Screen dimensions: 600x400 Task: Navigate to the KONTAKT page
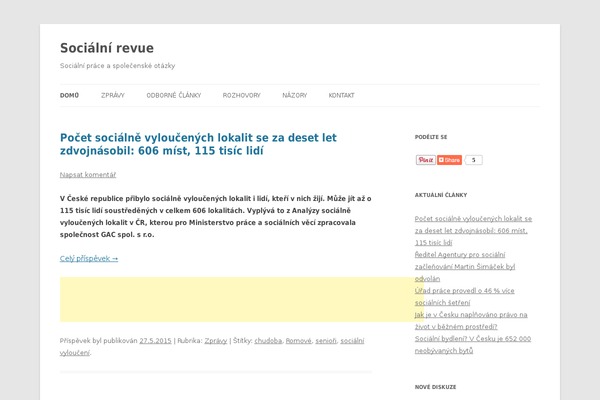[341, 95]
